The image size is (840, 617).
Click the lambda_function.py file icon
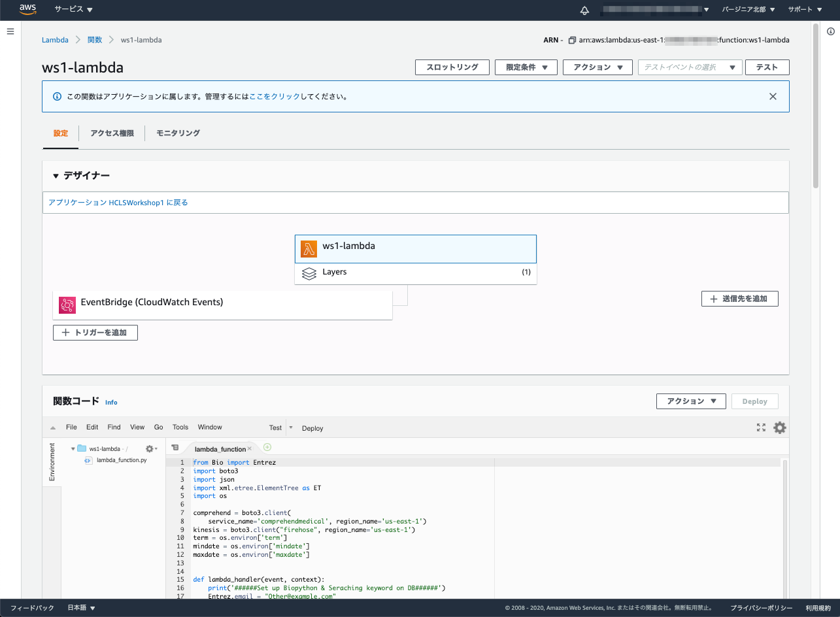click(88, 460)
